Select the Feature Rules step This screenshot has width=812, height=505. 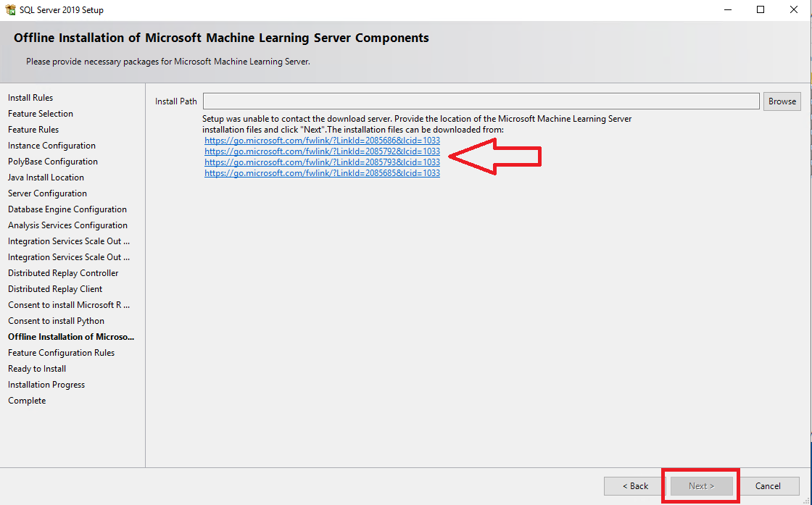point(33,130)
